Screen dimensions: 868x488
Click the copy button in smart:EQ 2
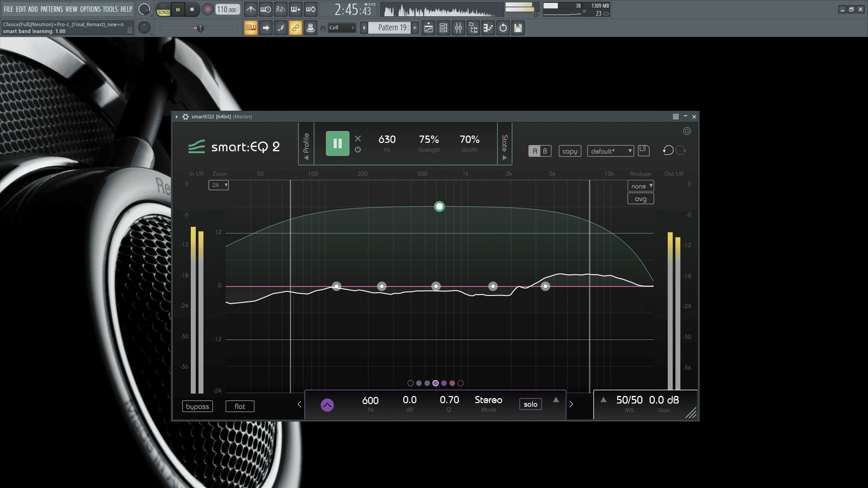tap(570, 151)
